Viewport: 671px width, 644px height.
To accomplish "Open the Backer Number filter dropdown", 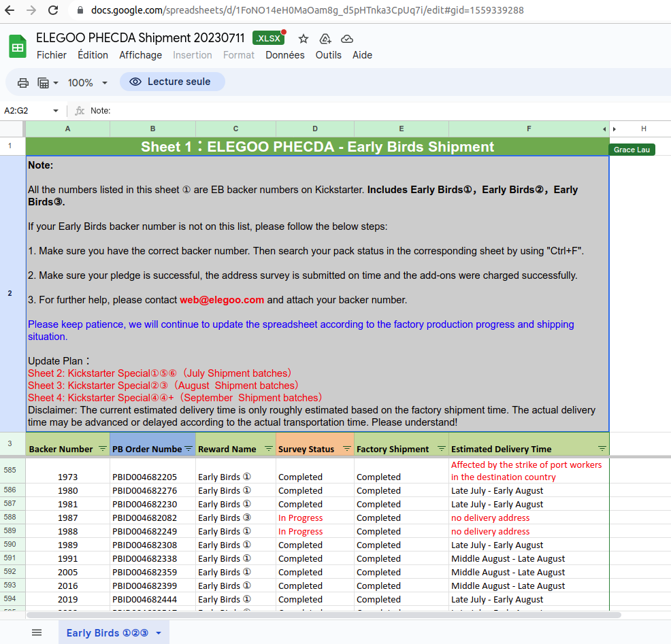I will (102, 449).
